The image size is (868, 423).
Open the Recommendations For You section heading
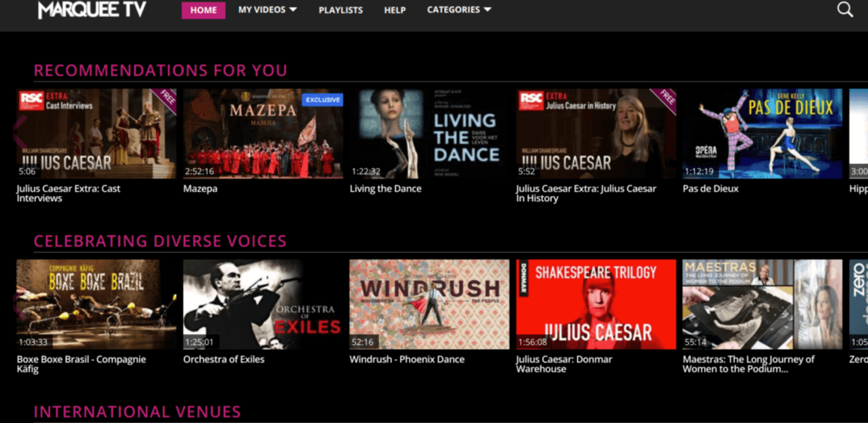[161, 70]
